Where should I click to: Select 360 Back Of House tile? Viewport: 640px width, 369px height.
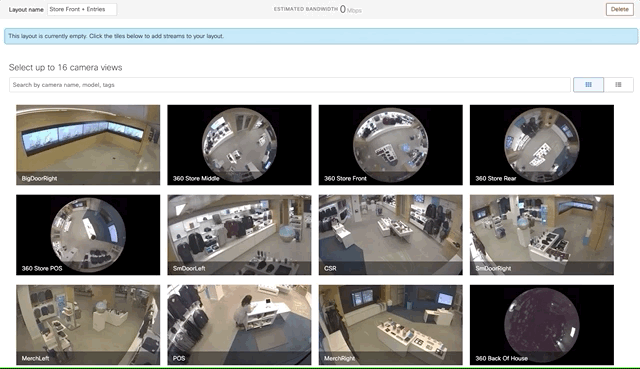pos(542,325)
